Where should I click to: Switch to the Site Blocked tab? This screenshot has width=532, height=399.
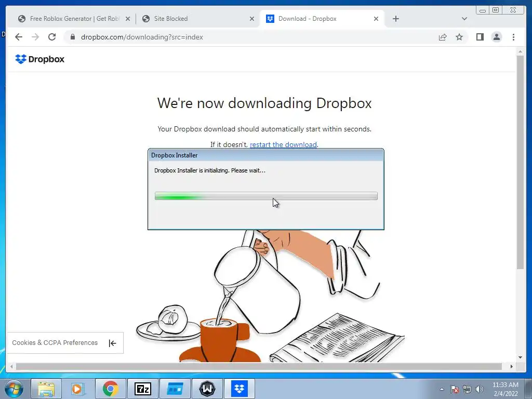(x=198, y=19)
